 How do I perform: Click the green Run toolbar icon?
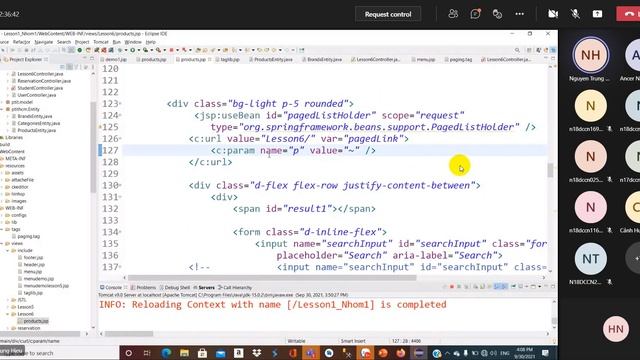133,50
